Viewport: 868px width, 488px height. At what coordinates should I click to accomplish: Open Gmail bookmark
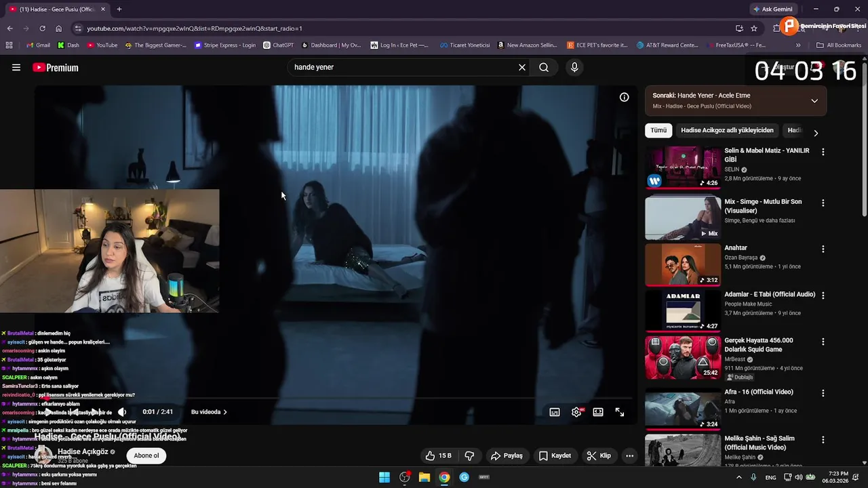[38, 45]
